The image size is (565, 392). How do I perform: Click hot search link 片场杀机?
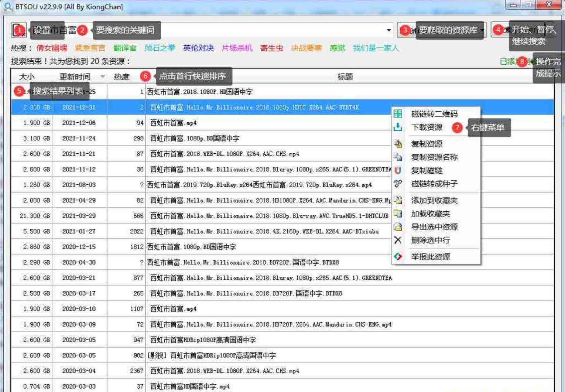237,48
